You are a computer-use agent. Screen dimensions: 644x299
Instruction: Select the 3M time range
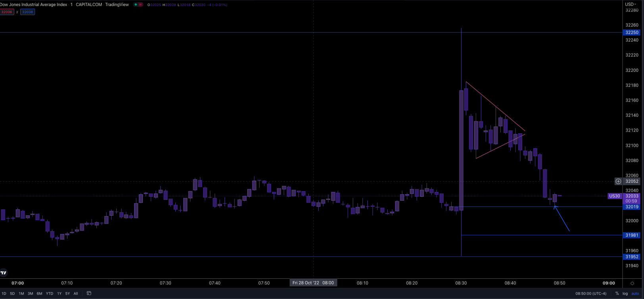[x=30, y=293]
